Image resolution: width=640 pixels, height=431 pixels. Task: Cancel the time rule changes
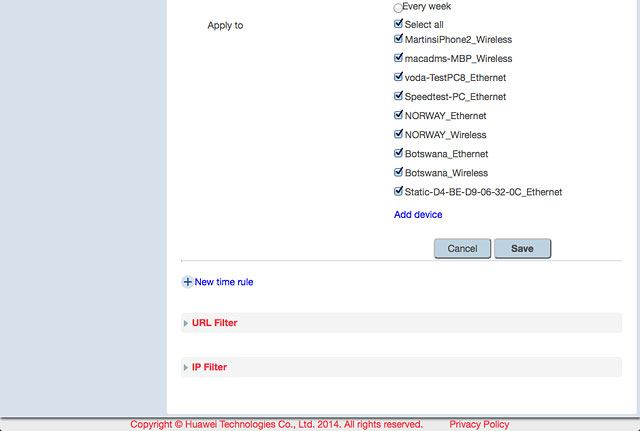[462, 249]
